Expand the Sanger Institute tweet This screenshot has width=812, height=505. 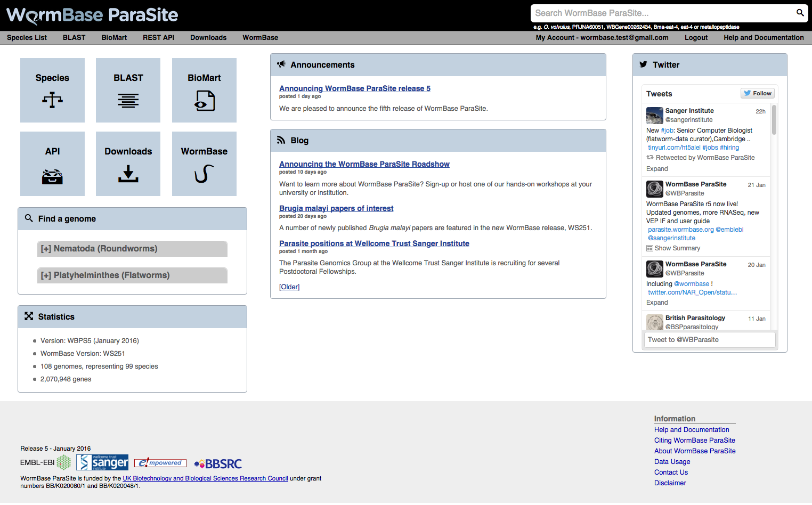click(657, 169)
